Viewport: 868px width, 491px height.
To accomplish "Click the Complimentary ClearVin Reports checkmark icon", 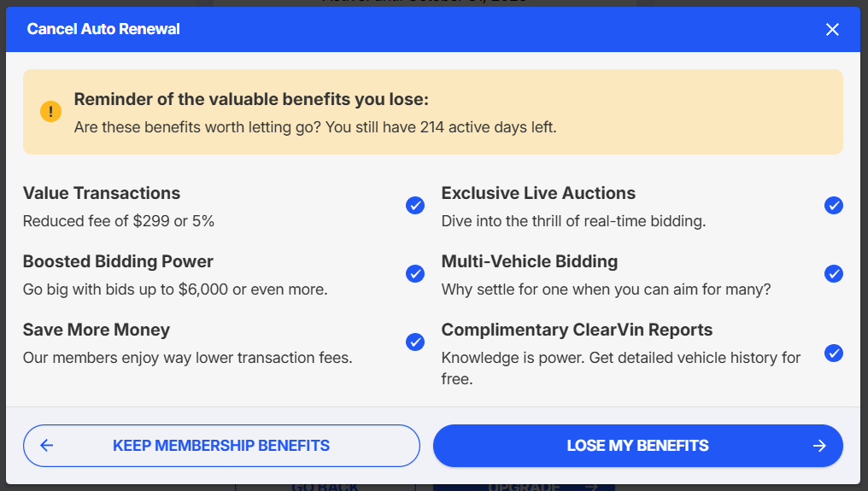I will pos(833,353).
